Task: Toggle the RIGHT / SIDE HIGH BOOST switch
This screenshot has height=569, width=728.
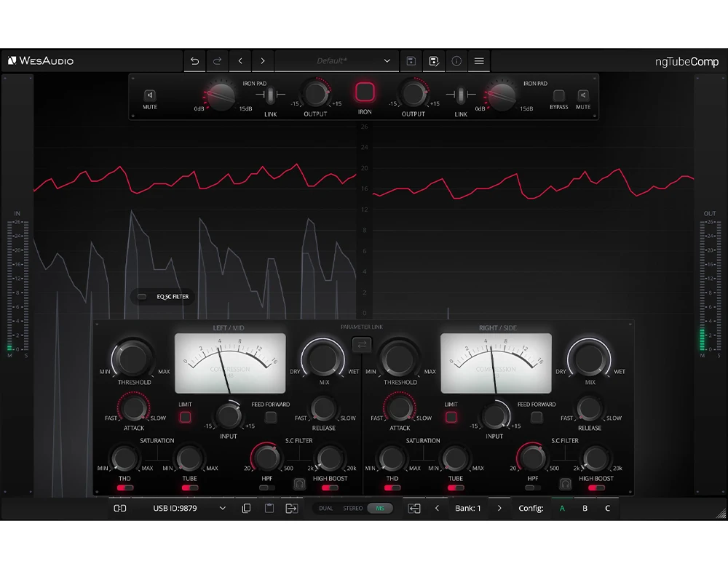Action: coord(596,488)
